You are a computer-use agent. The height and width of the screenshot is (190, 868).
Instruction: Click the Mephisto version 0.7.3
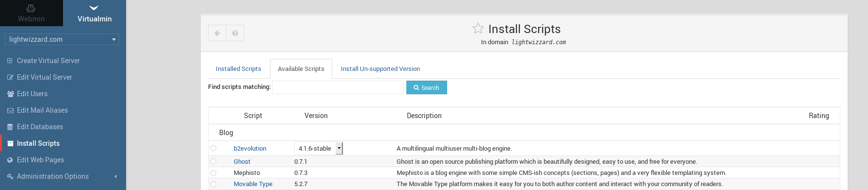coord(301,173)
